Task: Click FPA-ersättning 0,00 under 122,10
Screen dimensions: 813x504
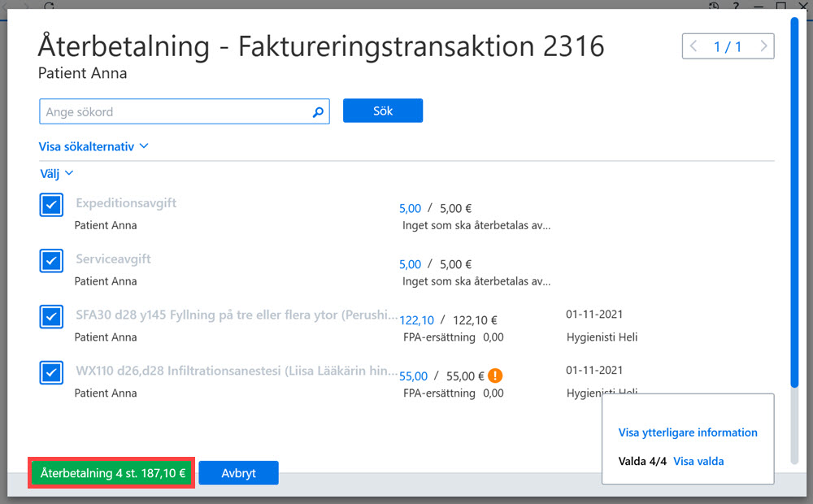Action: (x=453, y=337)
